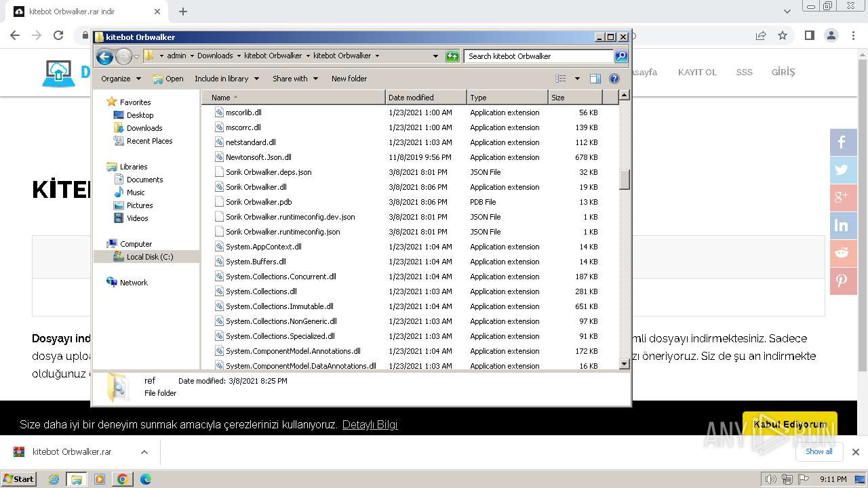Image resolution: width=868 pixels, height=488 pixels.
Task: Open the Share with menu
Action: coord(295,79)
